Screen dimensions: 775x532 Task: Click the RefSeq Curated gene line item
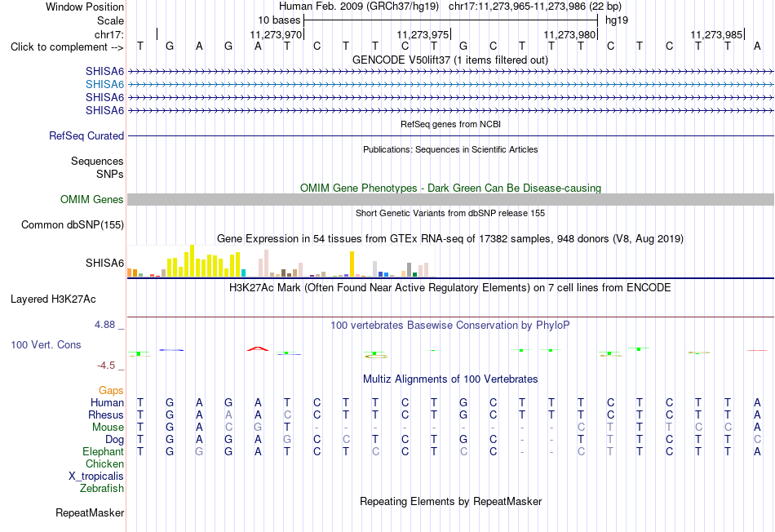(450, 135)
